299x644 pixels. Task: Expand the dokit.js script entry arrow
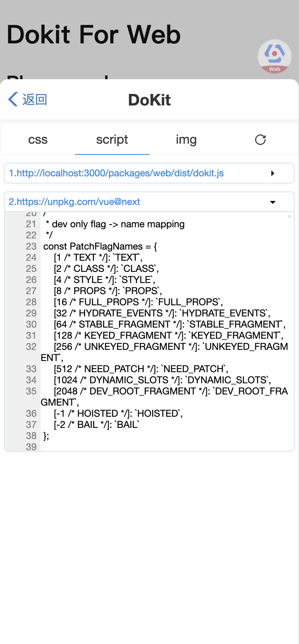click(x=273, y=173)
